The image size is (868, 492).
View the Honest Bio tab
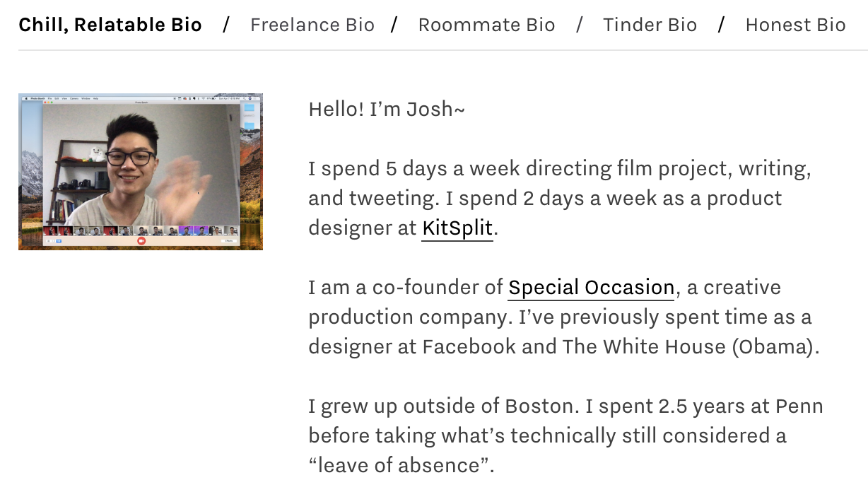click(x=796, y=25)
